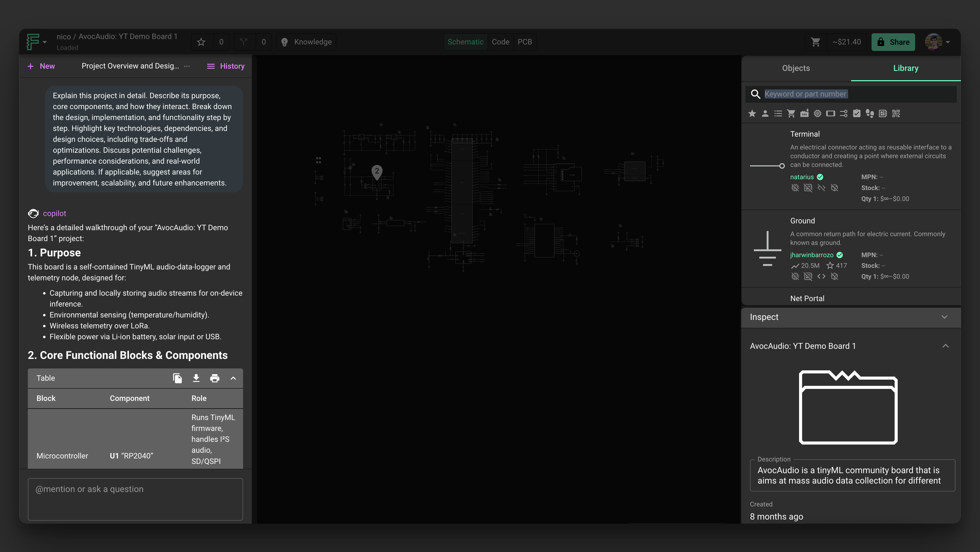This screenshot has height=552, width=980.
Task: Copy the copilot table contents
Action: click(177, 378)
